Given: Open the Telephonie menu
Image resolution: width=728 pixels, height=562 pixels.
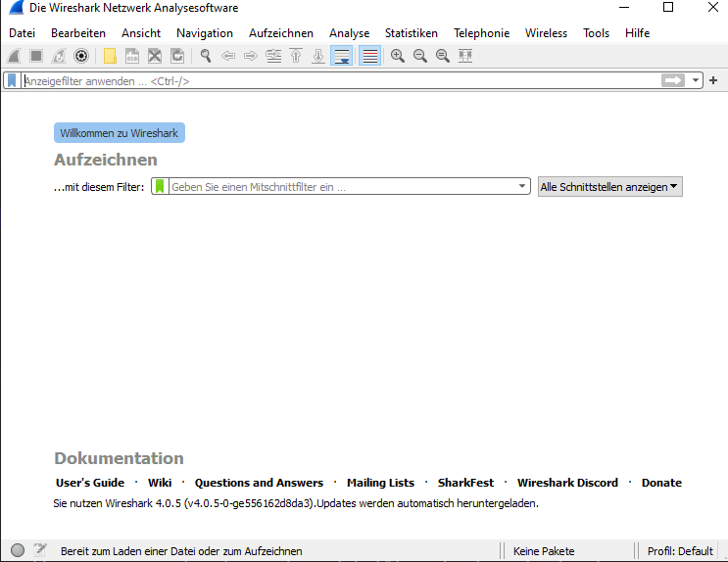Looking at the screenshot, I should (481, 33).
